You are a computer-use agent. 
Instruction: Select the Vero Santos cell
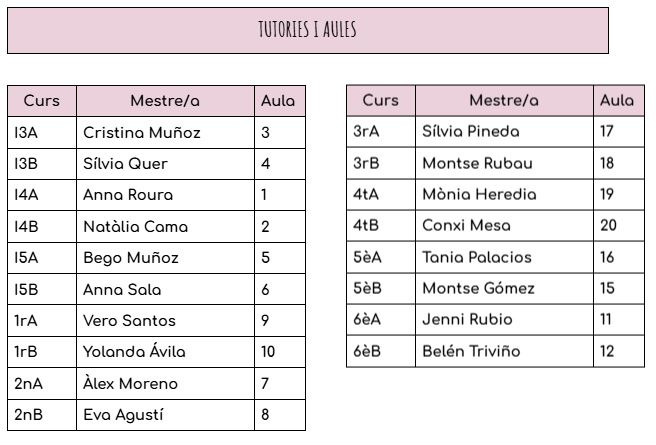(x=164, y=321)
